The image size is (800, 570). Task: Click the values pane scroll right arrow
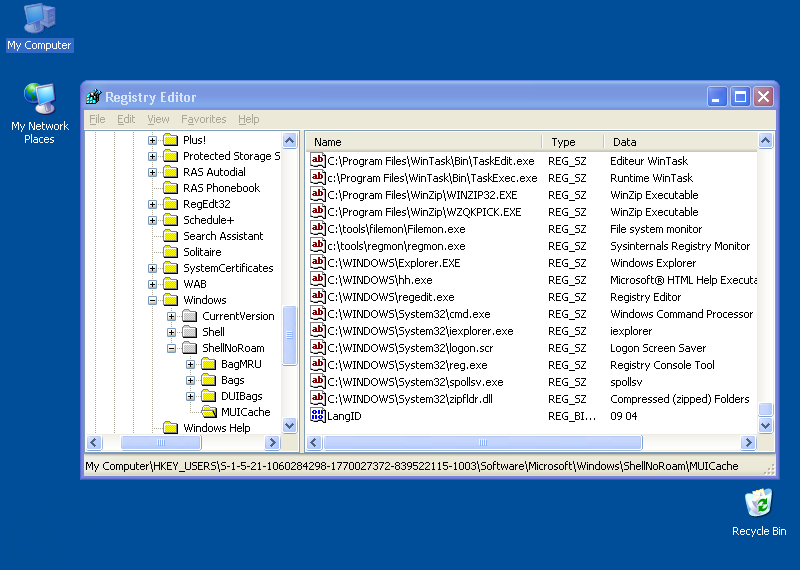[748, 442]
